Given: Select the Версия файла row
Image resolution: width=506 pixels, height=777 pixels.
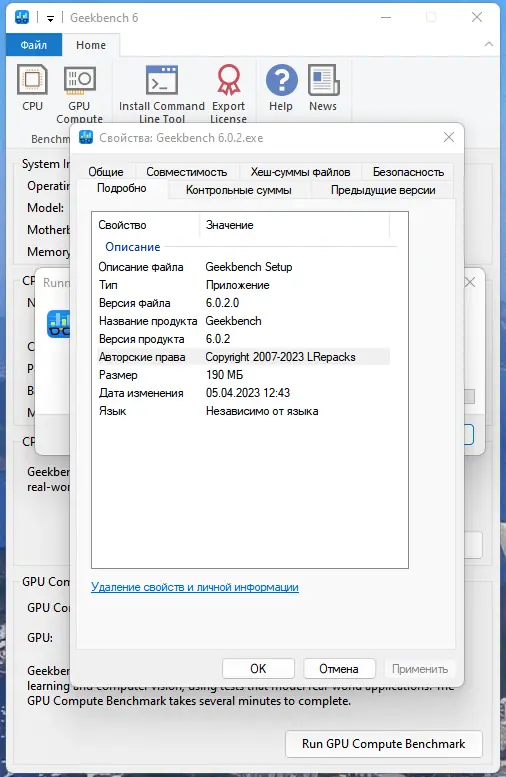Looking at the screenshot, I should point(243,303).
